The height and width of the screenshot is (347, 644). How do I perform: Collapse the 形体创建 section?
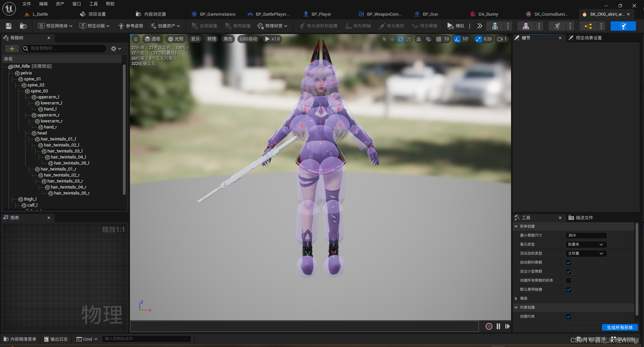tap(516, 227)
